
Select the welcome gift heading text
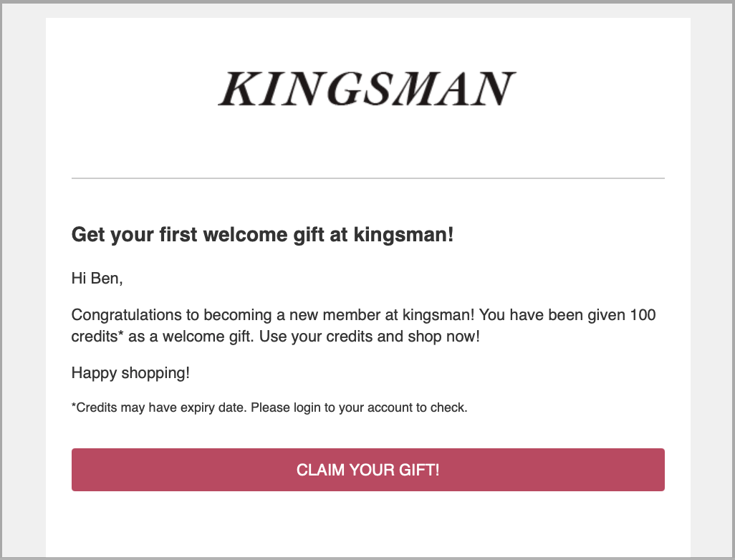pos(262,235)
